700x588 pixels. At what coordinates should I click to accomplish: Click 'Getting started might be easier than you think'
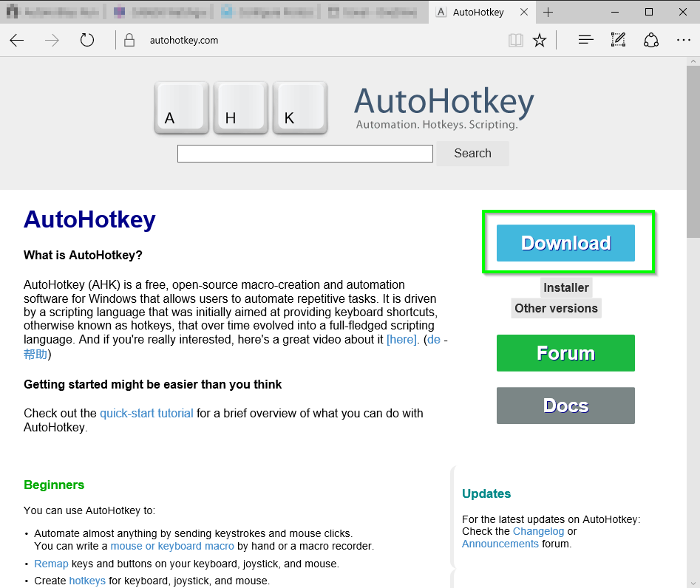point(153,385)
